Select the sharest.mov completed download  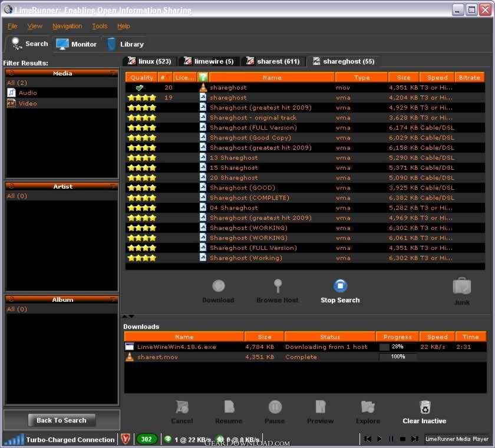tap(305, 357)
